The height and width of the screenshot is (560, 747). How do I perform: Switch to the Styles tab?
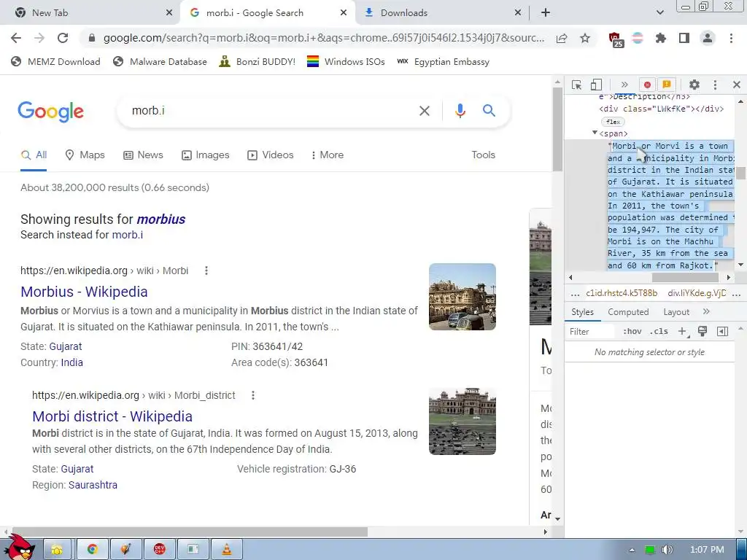point(582,312)
